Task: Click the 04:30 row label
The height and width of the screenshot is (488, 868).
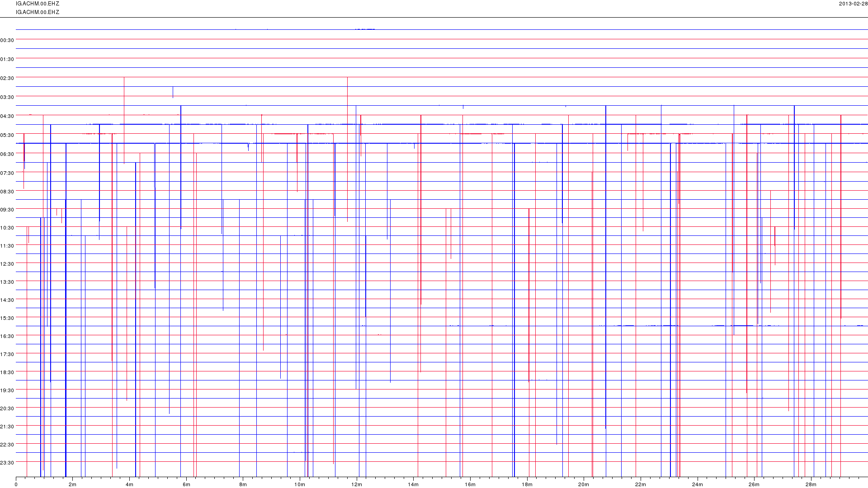Action: pos(7,116)
